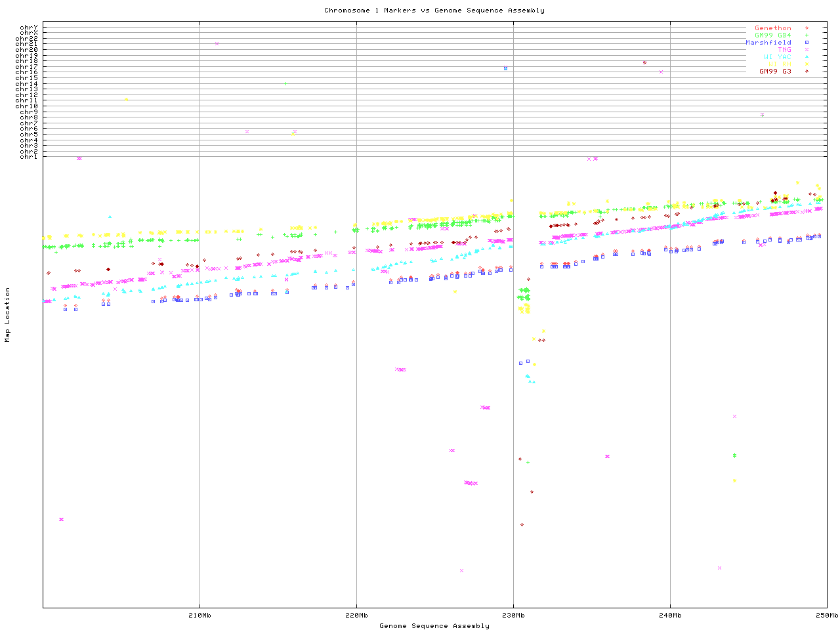Click the Genome Sequence Assembly axis title
This screenshot has width=840, height=630.
434,625
